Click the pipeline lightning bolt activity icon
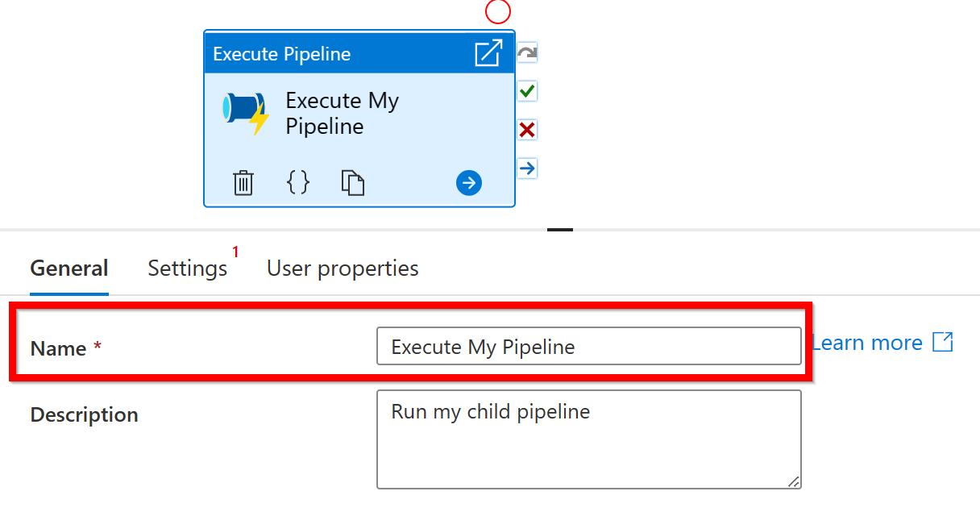Viewport: 980px width, 512px height. pos(246,113)
